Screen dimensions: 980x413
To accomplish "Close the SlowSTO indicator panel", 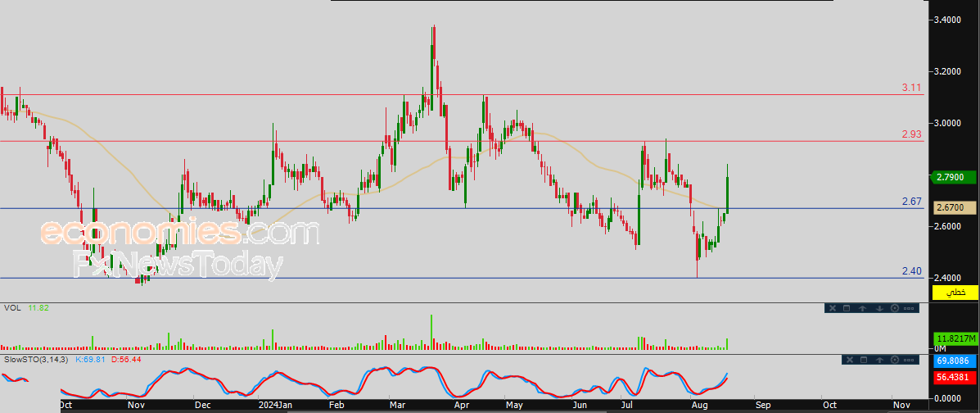I will 849,360.
